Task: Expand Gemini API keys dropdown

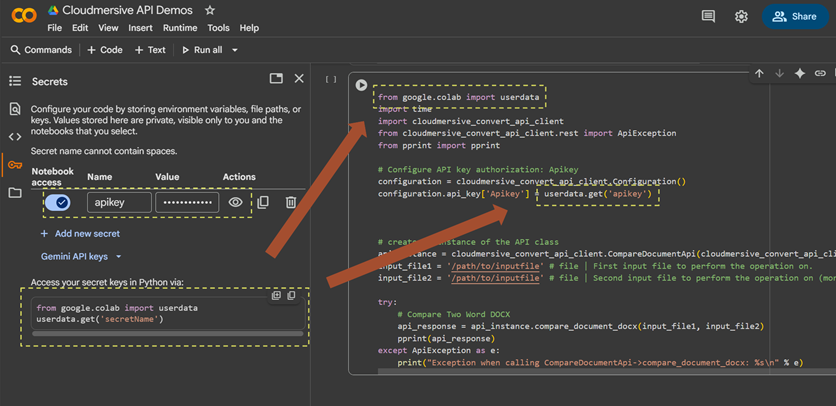Action: (x=82, y=257)
